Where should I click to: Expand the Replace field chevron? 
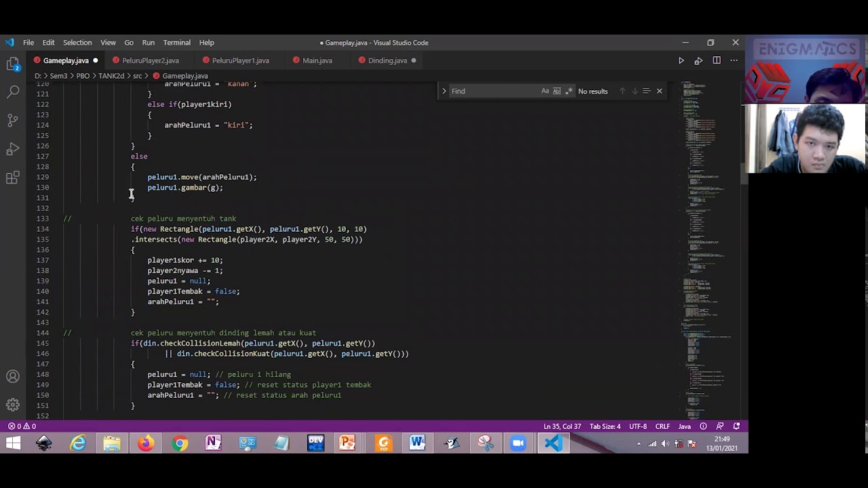[x=444, y=91]
